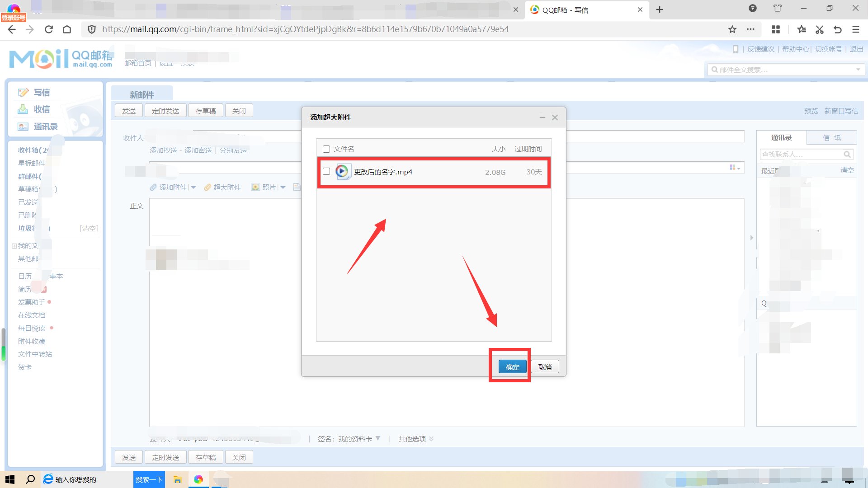Check the 更改后的名字.mp4 file checkbox
868x488 pixels.
326,172
